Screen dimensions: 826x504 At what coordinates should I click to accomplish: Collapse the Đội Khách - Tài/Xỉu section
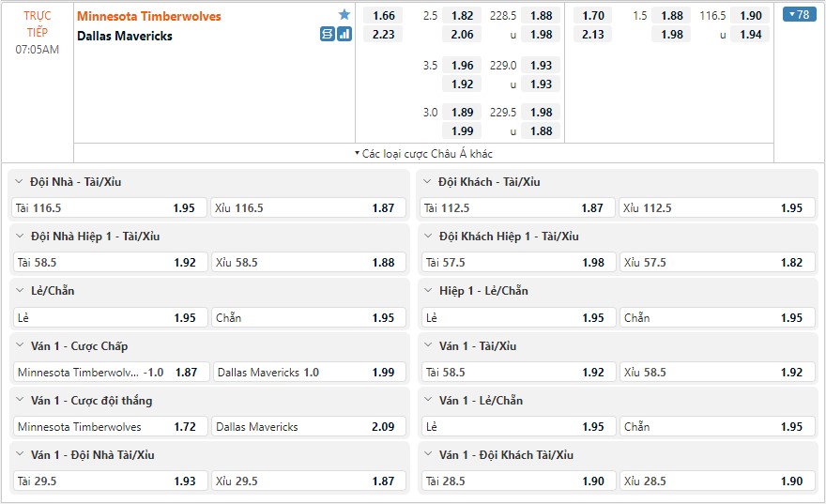[x=427, y=182]
